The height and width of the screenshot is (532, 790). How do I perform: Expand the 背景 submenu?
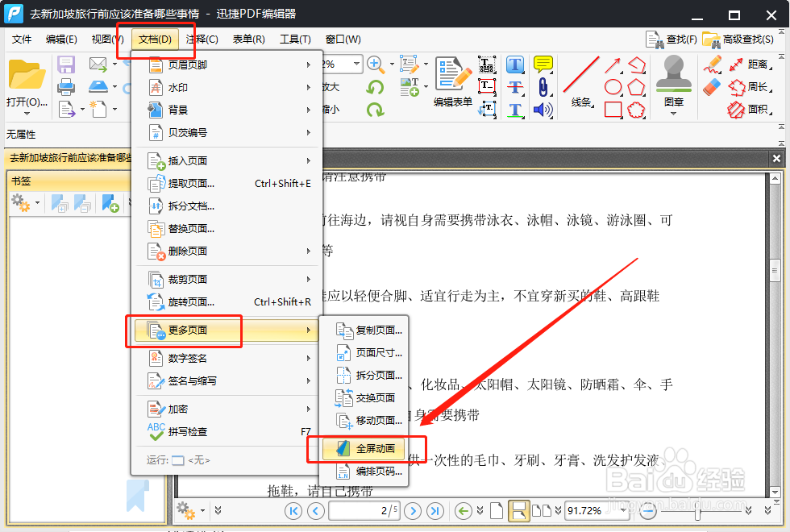(227, 110)
